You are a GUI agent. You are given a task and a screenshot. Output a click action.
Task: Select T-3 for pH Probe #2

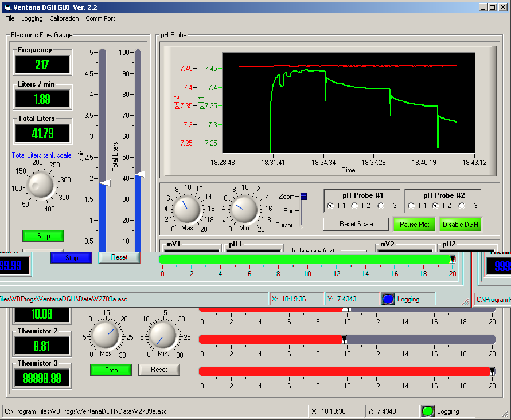point(462,206)
